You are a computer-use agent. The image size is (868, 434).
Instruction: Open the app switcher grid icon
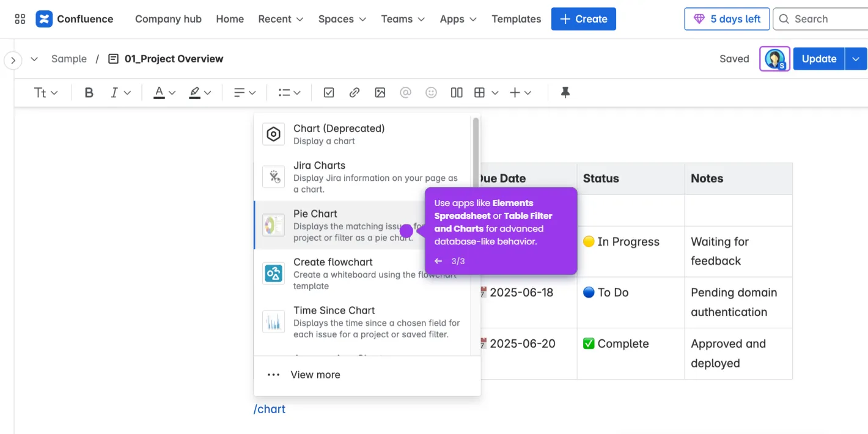click(20, 19)
